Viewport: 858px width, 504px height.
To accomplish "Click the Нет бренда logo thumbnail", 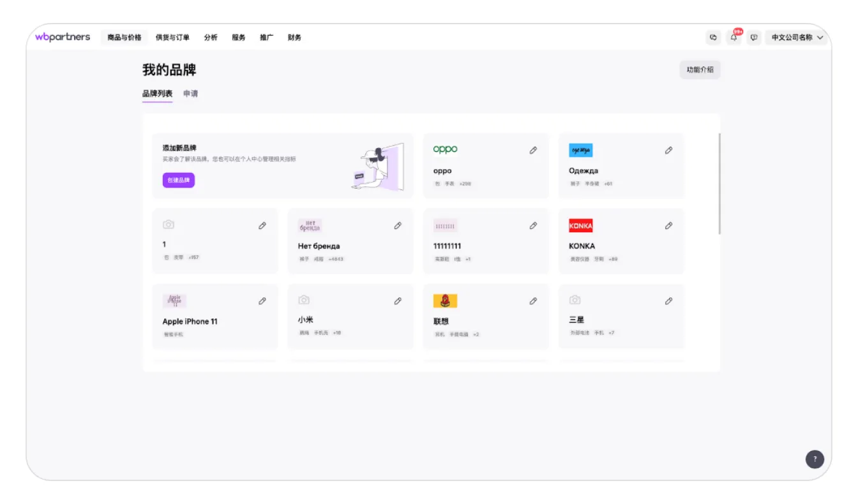I will [x=310, y=225].
